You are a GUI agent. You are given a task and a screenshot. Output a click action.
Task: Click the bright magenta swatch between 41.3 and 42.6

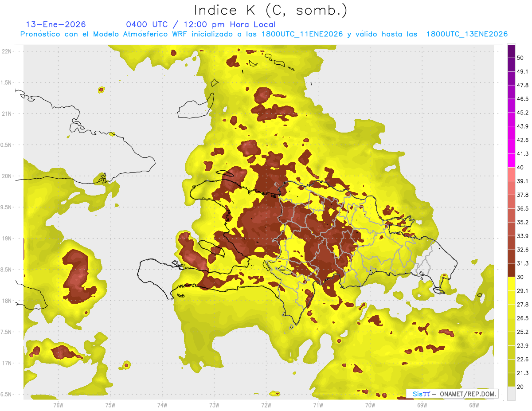[x=511, y=147]
